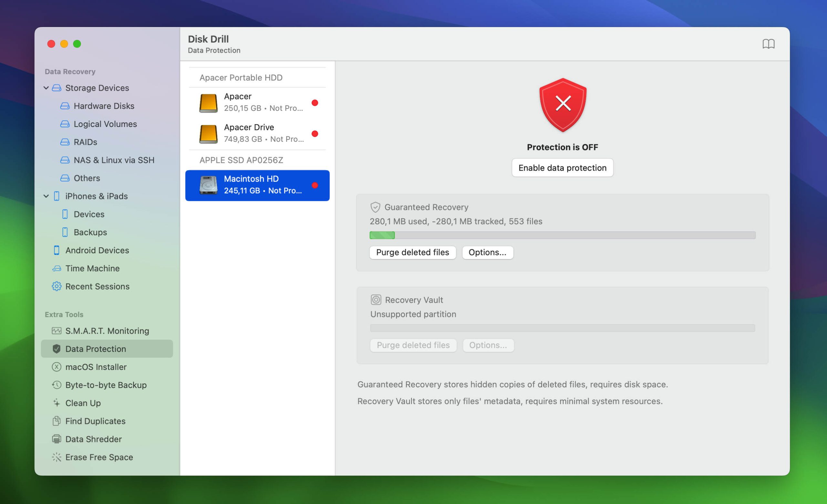
Task: Purge deleted files for Guaranteed Recovery
Action: pyautogui.click(x=412, y=252)
